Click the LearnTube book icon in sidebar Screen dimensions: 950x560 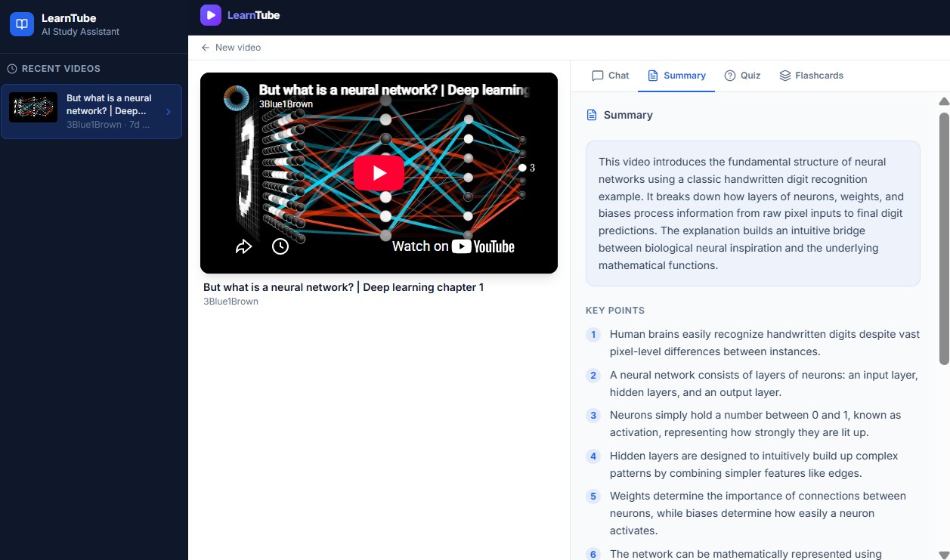coord(22,24)
